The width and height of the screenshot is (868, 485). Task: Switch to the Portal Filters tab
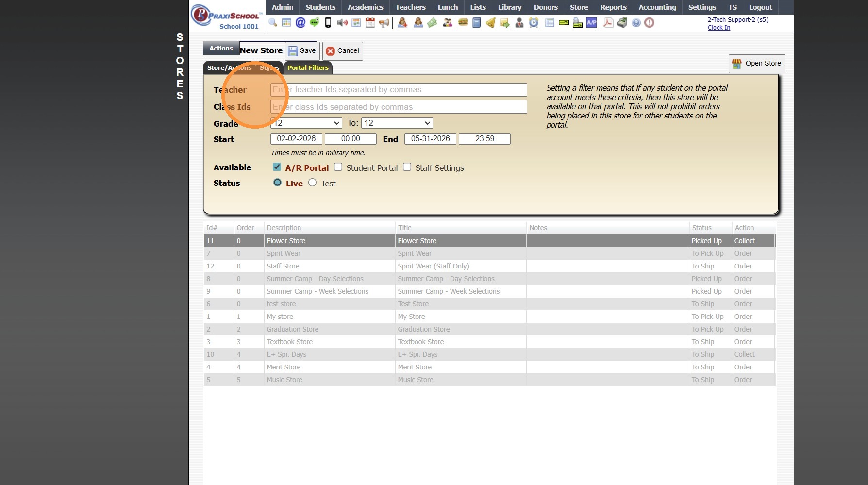pyautogui.click(x=308, y=68)
